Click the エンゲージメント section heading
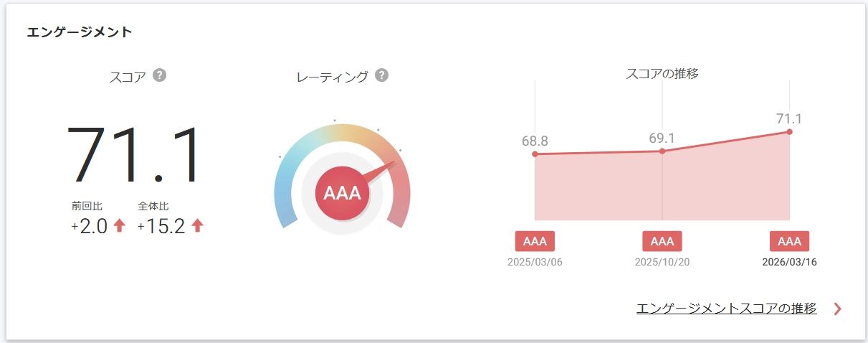 click(80, 32)
